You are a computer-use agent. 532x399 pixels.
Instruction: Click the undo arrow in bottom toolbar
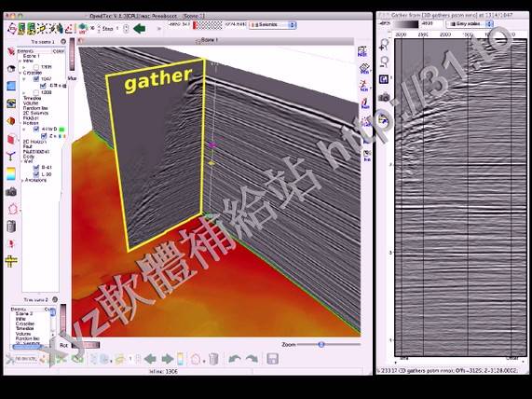pyautogui.click(x=235, y=359)
